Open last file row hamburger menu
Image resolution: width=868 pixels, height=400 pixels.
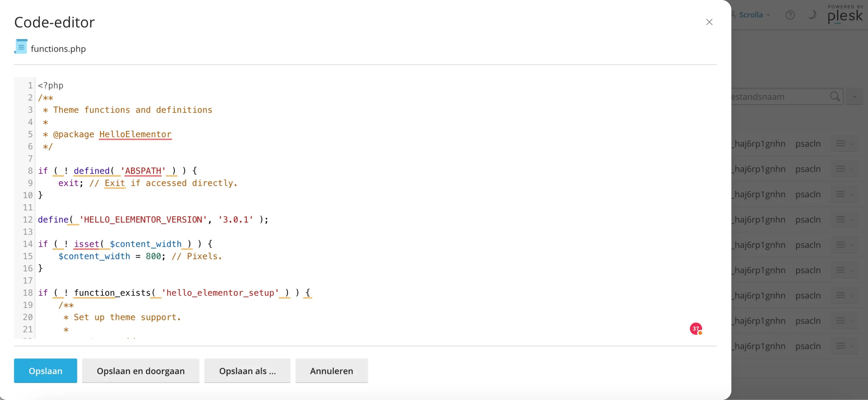click(841, 346)
